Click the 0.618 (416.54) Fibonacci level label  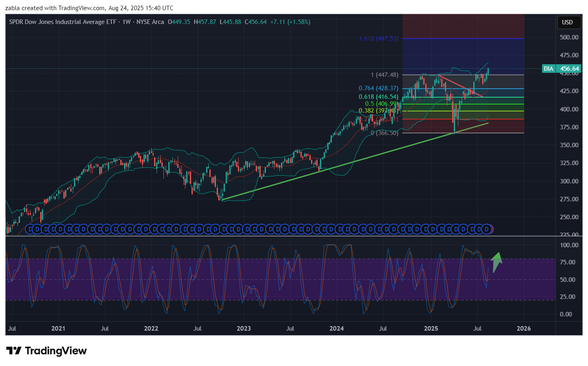point(378,97)
